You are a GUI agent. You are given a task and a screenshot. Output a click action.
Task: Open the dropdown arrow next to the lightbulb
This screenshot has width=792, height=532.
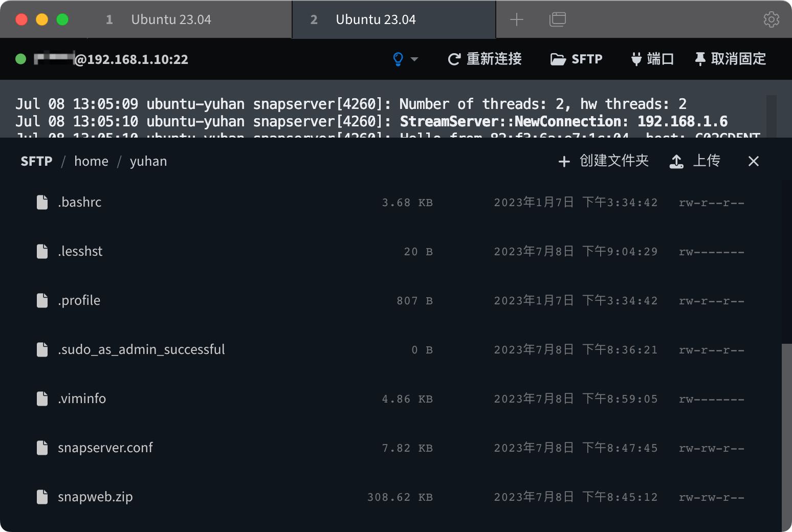tap(415, 60)
